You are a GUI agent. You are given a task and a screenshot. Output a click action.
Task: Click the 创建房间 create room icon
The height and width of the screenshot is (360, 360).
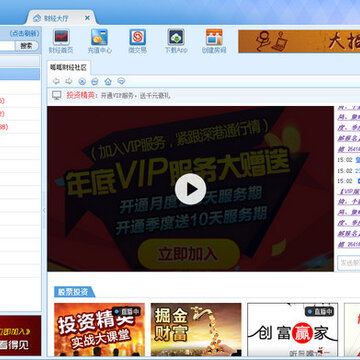214,42
